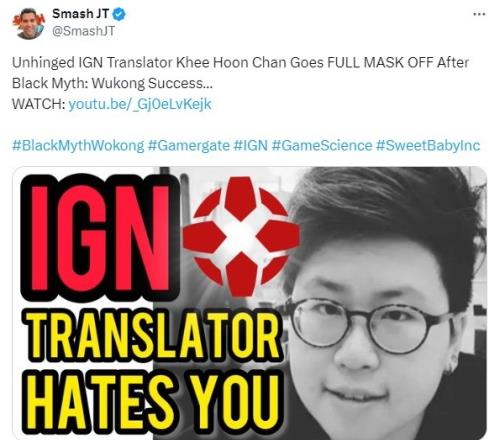
Task: Click the WATCH: label in tweet
Action: [x=39, y=104]
